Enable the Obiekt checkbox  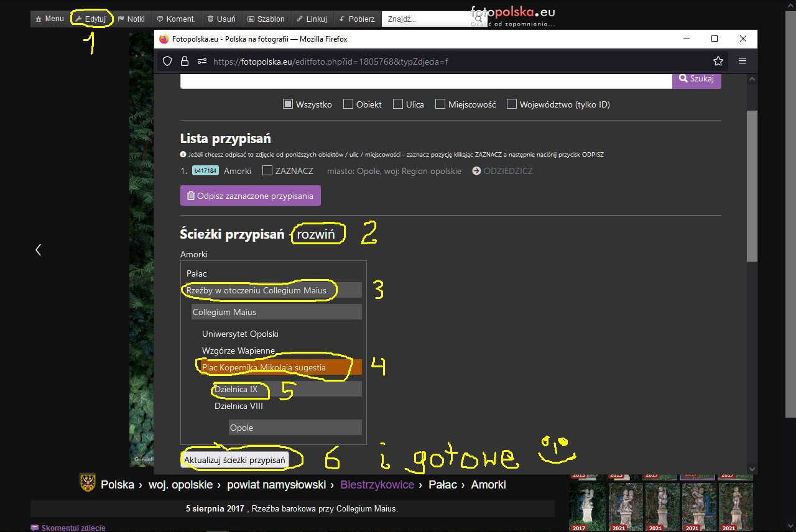(x=348, y=104)
